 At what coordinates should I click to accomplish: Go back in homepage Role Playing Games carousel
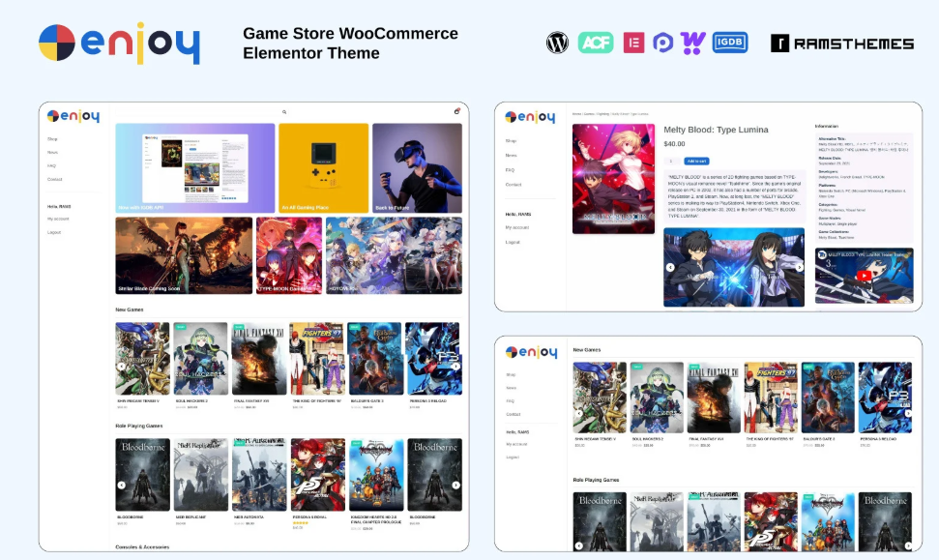pos(121,486)
